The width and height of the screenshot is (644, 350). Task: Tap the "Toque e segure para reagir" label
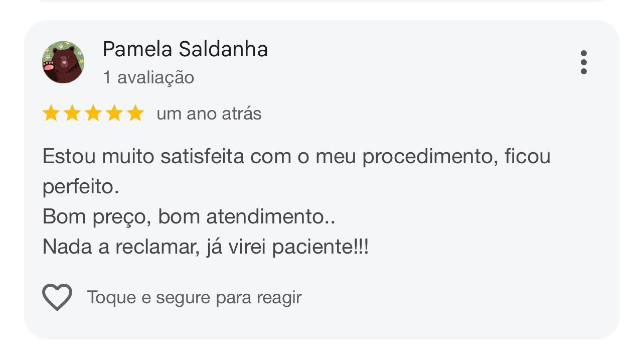point(195,297)
